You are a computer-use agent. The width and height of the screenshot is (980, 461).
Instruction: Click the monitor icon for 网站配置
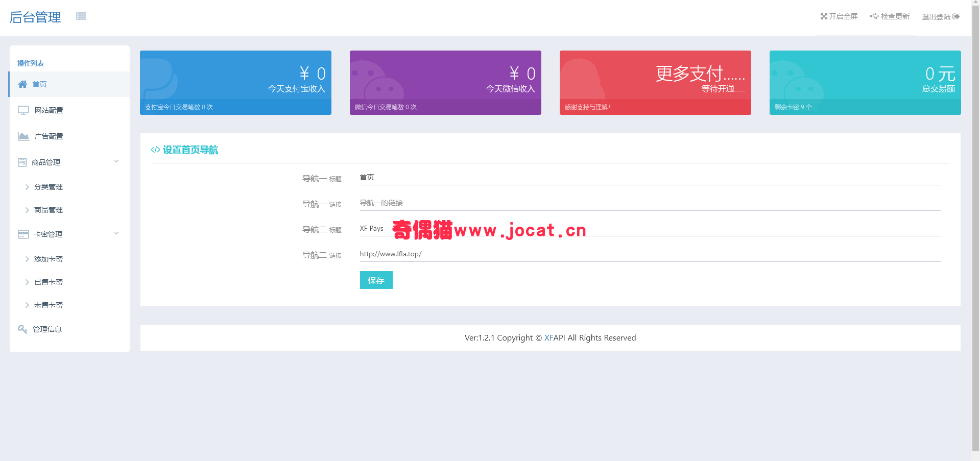coord(23,110)
